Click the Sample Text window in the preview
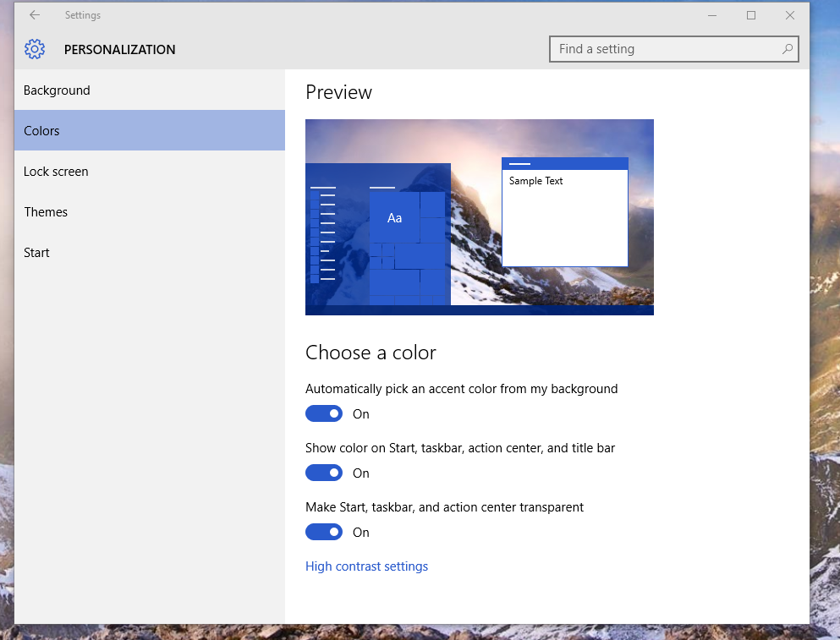Viewport: 840px width, 640px height. point(564,216)
